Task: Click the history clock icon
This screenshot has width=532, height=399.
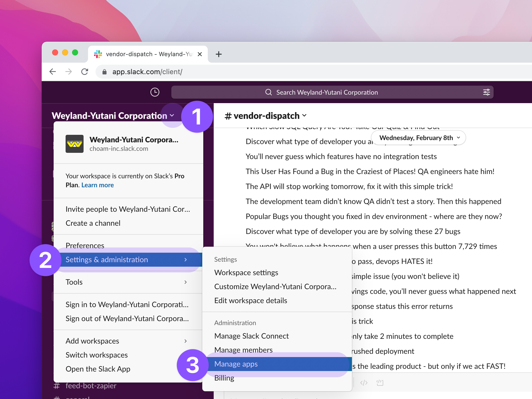Action: [155, 92]
